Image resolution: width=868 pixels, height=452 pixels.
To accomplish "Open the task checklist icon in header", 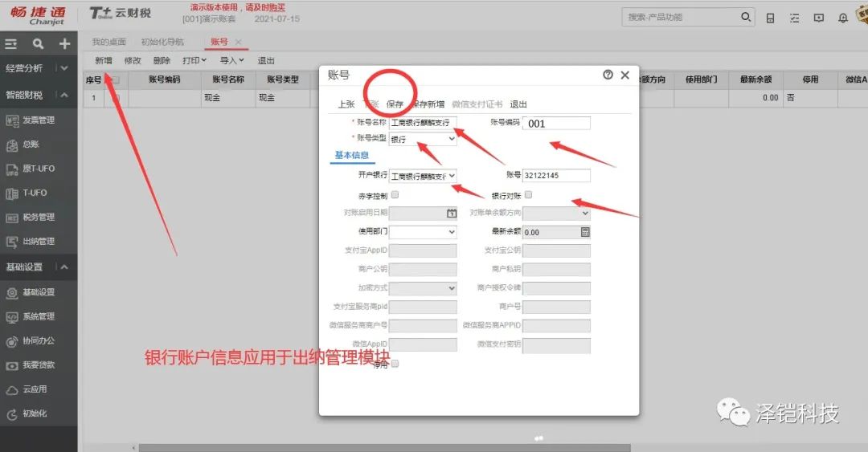I will tap(795, 18).
